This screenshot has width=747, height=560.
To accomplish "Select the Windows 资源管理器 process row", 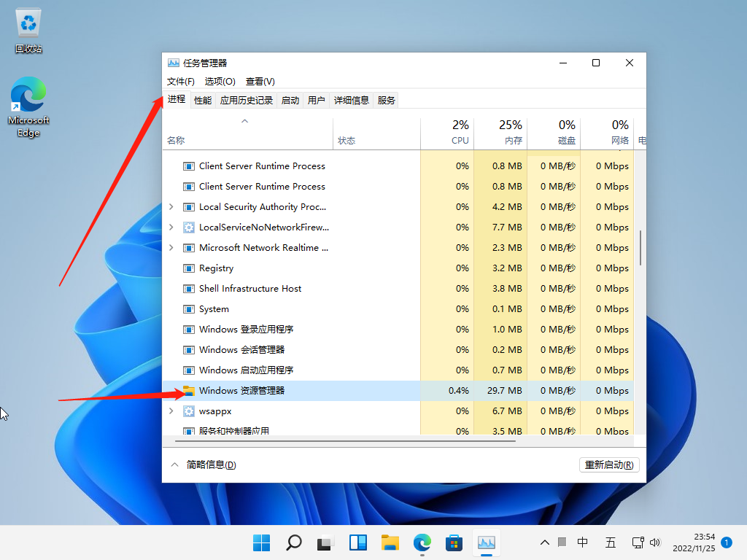I will 398,391.
